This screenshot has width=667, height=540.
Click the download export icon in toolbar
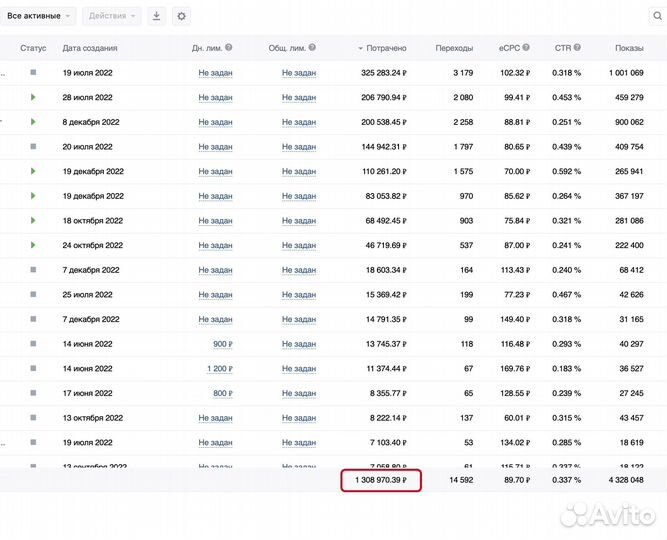click(x=157, y=16)
